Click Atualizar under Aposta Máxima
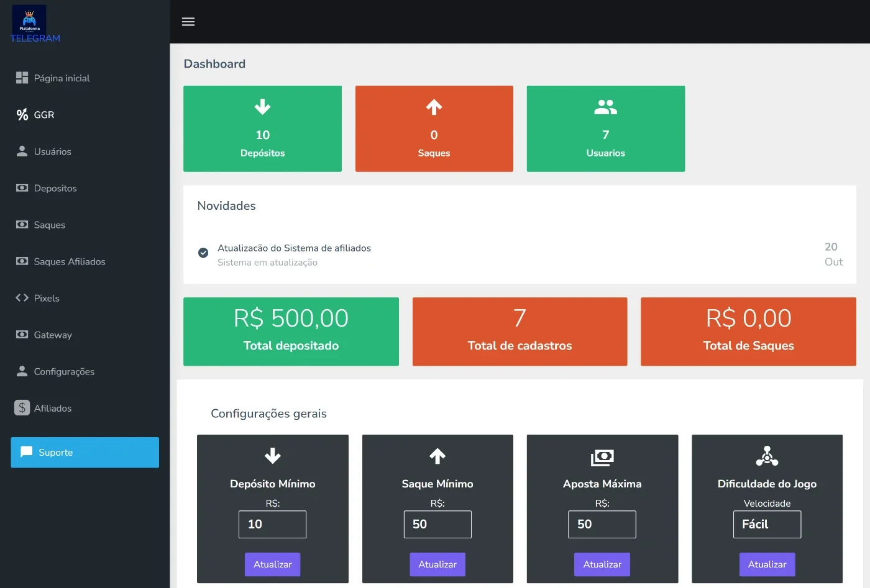The image size is (870, 588). [602, 564]
